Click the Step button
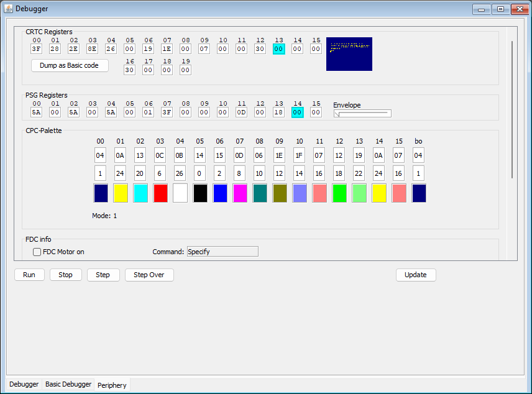 [x=103, y=275]
